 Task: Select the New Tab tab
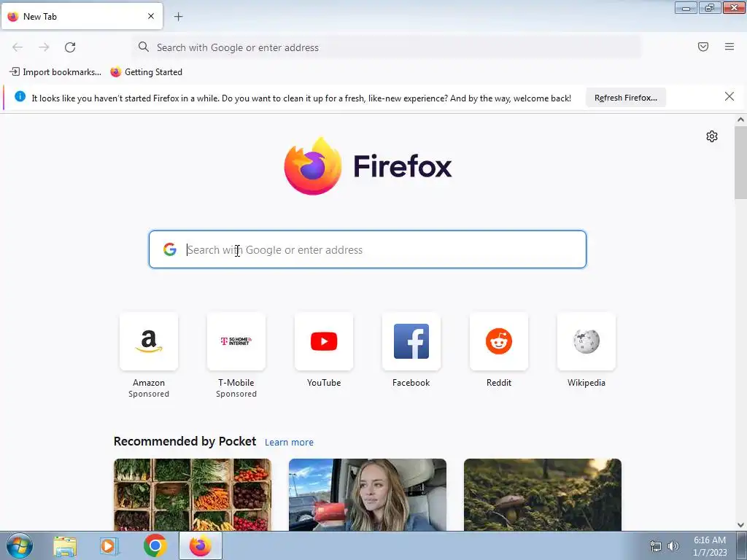pos(82,16)
